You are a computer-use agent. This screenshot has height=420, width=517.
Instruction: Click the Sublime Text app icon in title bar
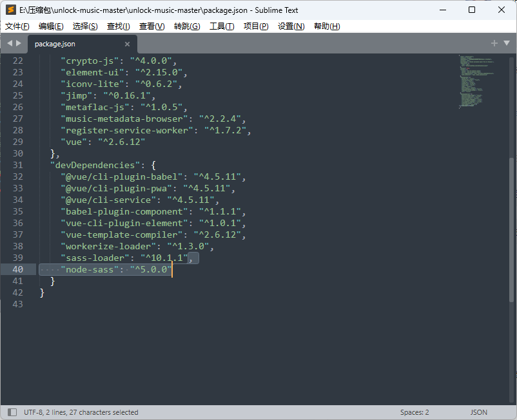coord(11,10)
